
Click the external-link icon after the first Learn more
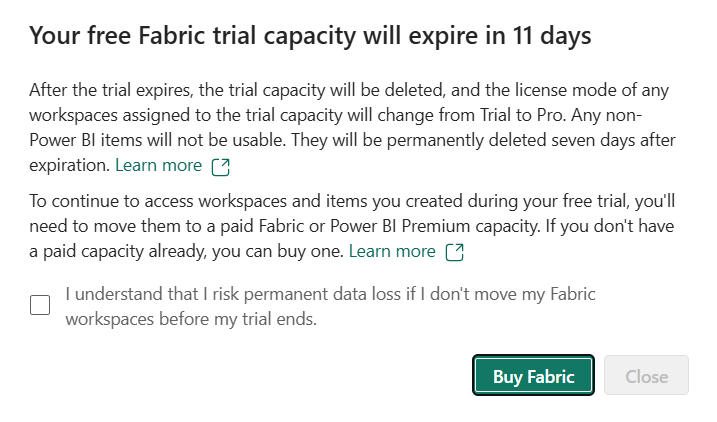[220, 167]
